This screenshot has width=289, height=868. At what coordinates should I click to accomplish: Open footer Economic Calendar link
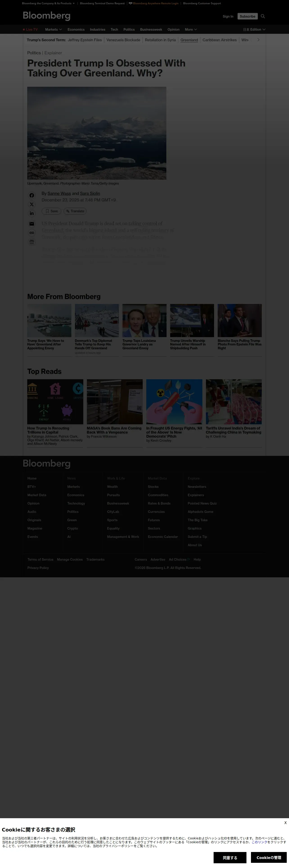click(x=163, y=537)
